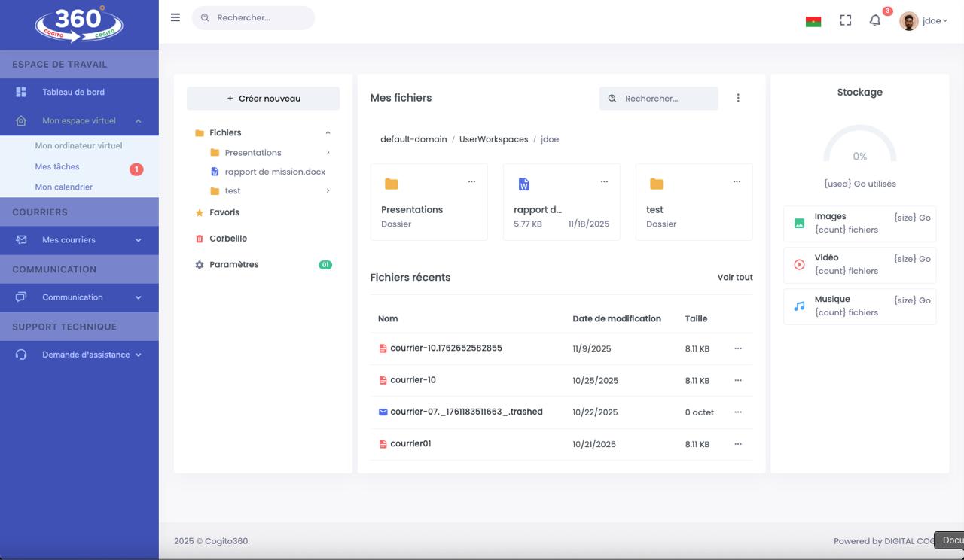
Task: Open the notifications bell icon
Action: coord(874,20)
